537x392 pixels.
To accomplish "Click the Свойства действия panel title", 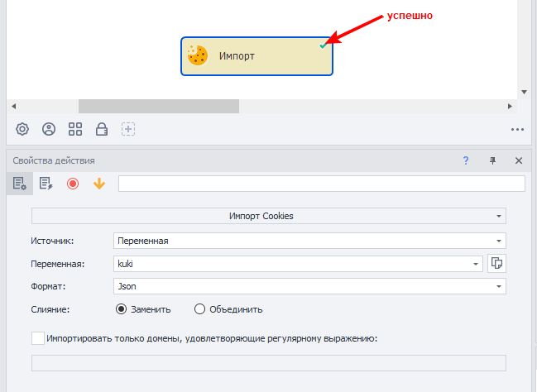I will (54, 160).
